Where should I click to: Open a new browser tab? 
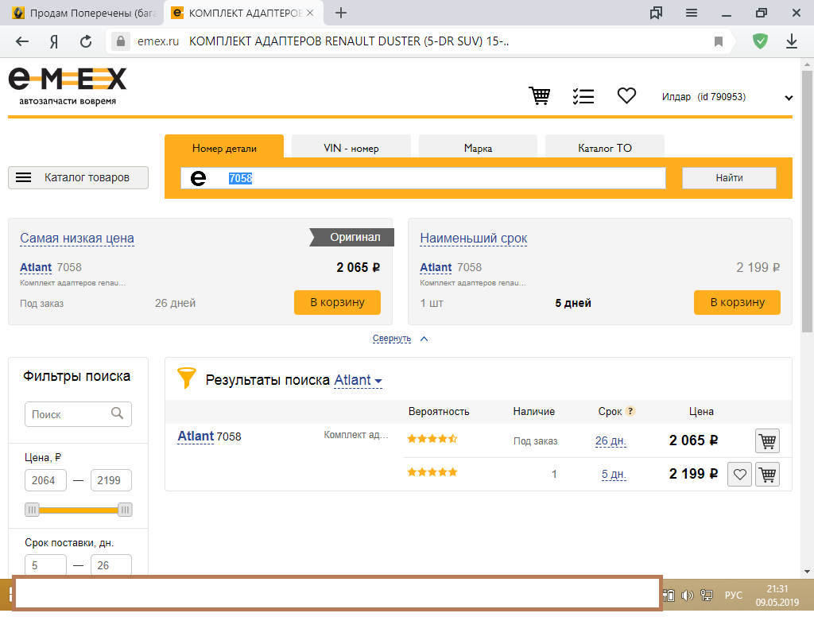tap(340, 13)
